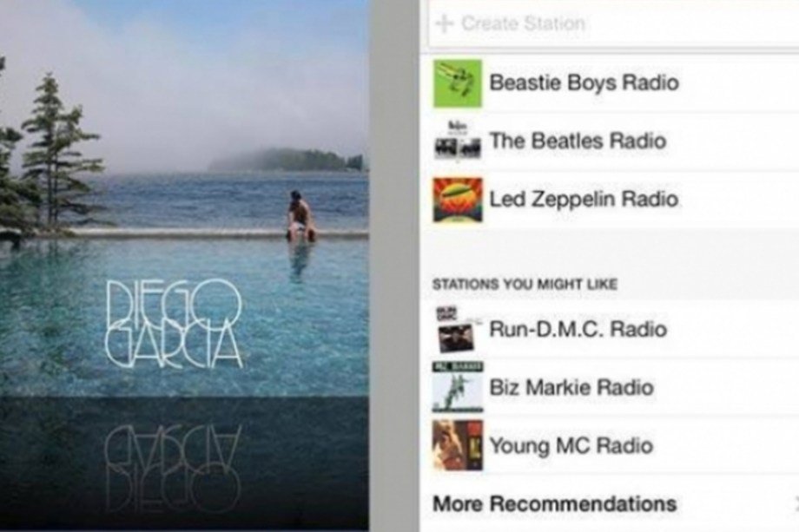Click the Stations You Might Like header
Screen dimensions: 799x532
(525, 284)
